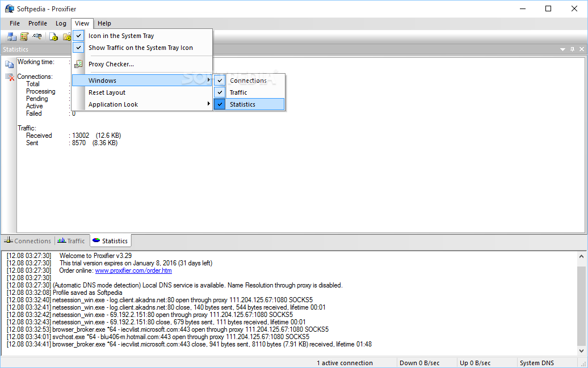Close the open View menu
Viewport: 588px width, 368px height.
(x=82, y=23)
